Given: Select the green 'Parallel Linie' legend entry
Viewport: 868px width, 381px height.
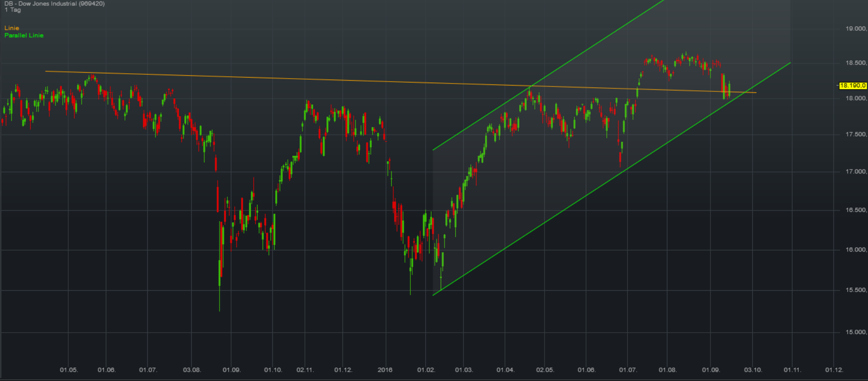Looking at the screenshot, I should click(x=24, y=35).
